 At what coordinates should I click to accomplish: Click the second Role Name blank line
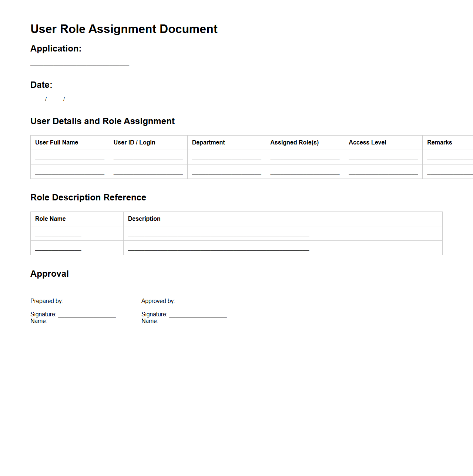pyautogui.click(x=58, y=249)
